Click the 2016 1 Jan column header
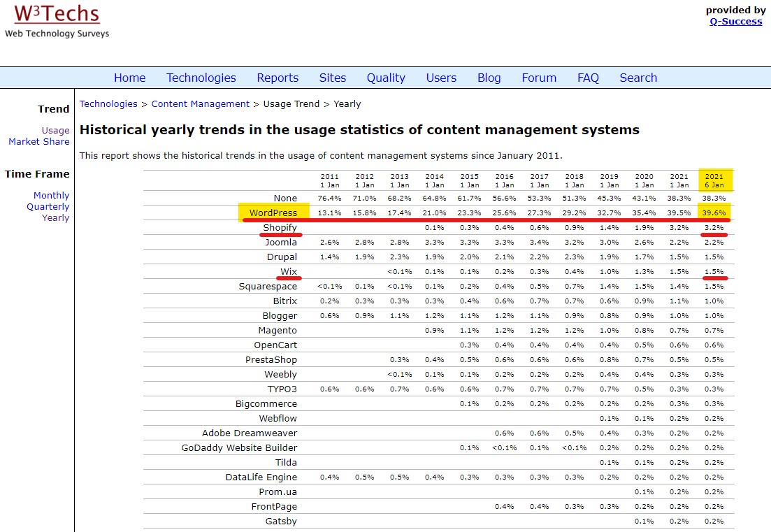The image size is (771, 532). (x=505, y=180)
